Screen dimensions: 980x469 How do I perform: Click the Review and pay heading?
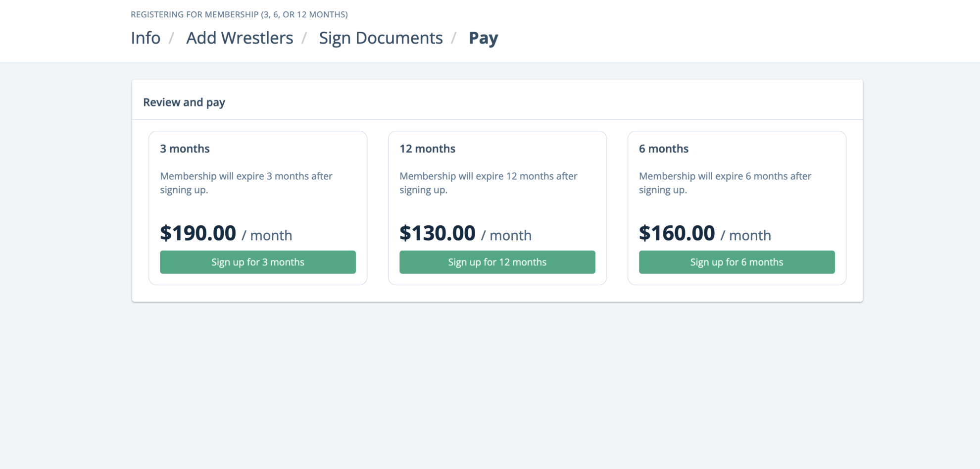184,102
